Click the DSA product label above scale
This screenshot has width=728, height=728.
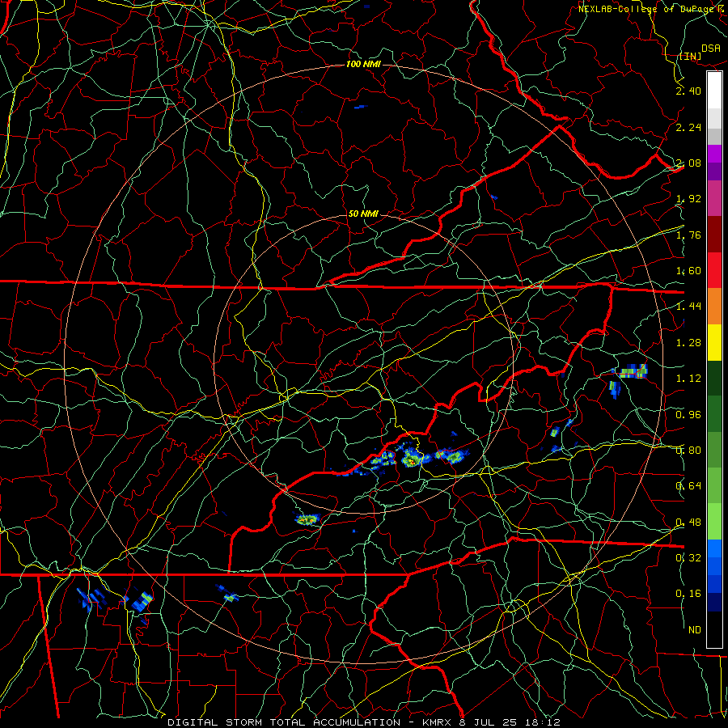[x=711, y=49]
